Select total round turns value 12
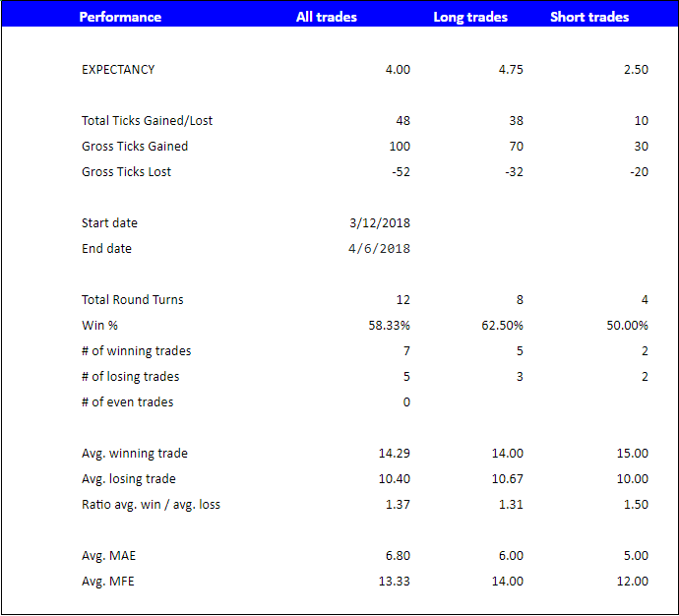679x616 pixels. tap(403, 299)
